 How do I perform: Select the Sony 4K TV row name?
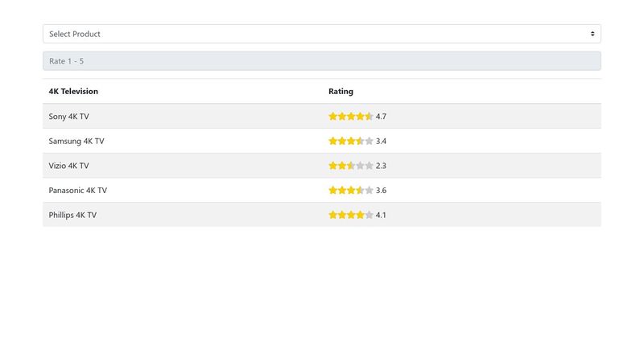point(68,117)
